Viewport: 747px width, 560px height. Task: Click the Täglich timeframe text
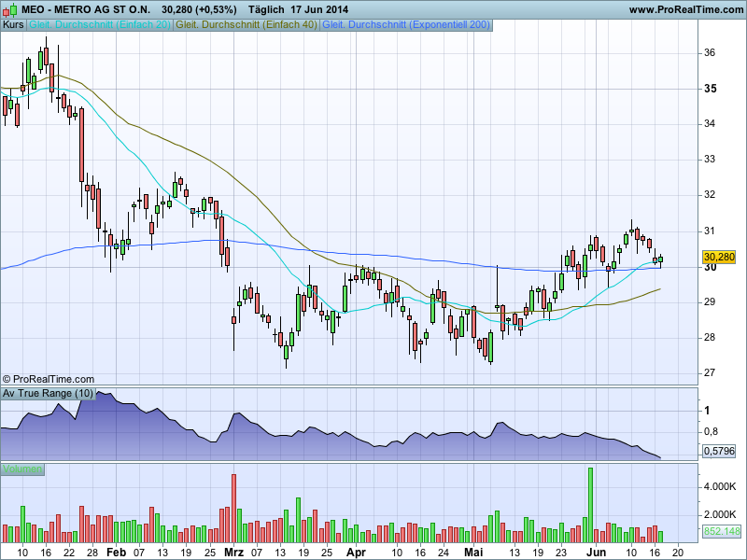(266, 9)
